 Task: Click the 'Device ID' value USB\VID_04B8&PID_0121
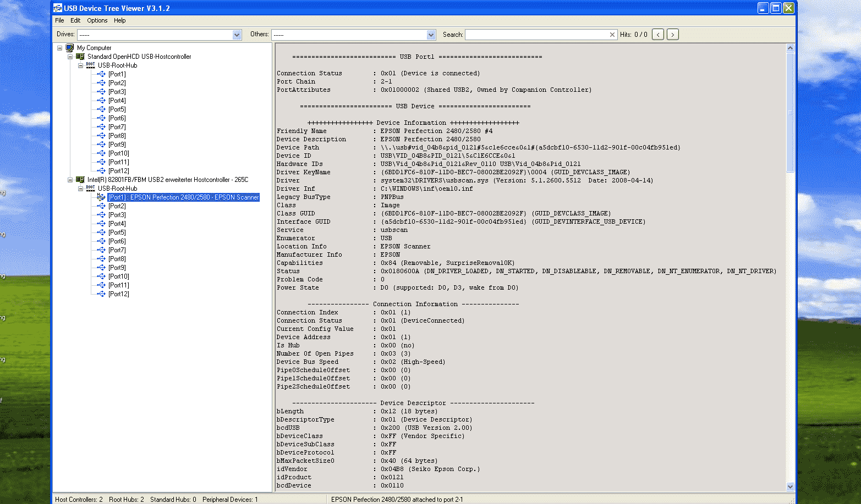pos(448,156)
